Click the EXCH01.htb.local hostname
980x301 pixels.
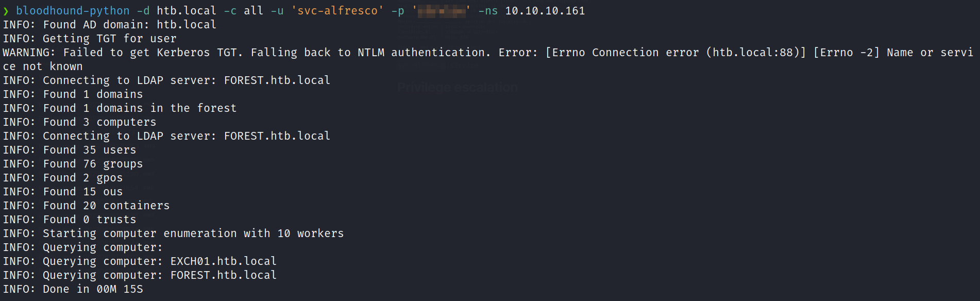click(x=223, y=261)
